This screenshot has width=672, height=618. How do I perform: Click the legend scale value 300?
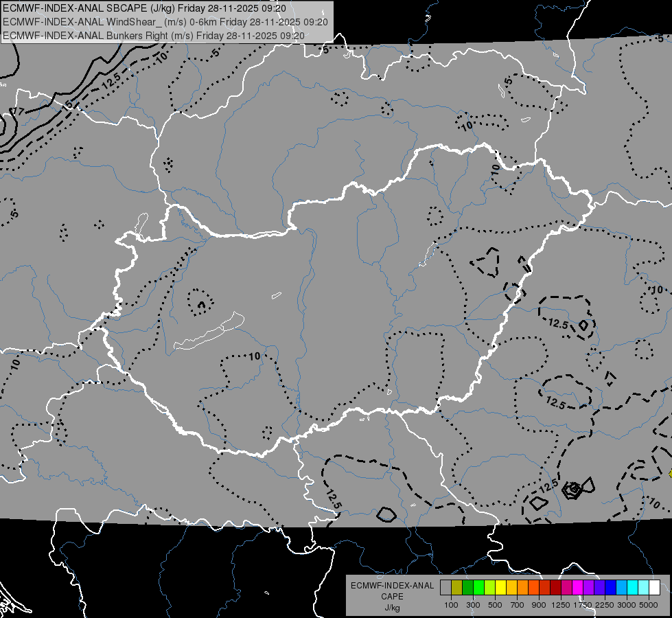[x=473, y=605]
